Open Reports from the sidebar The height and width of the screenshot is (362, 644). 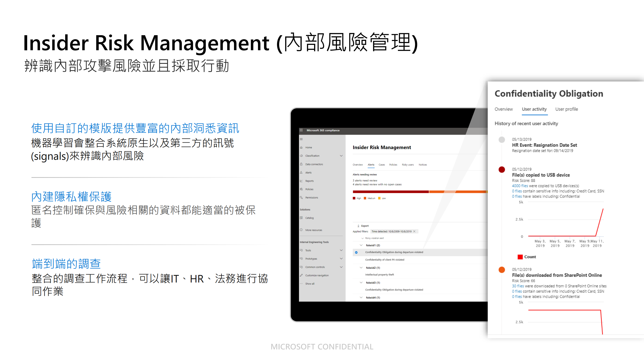310,181
